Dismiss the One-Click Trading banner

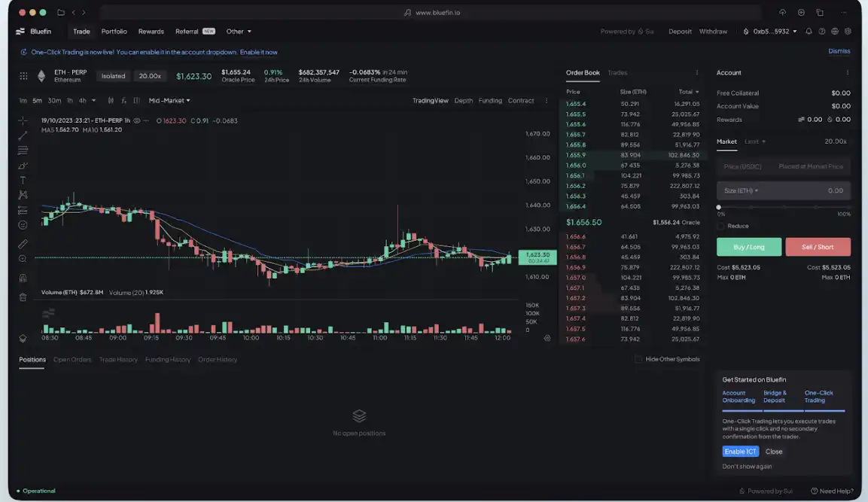pyautogui.click(x=839, y=51)
